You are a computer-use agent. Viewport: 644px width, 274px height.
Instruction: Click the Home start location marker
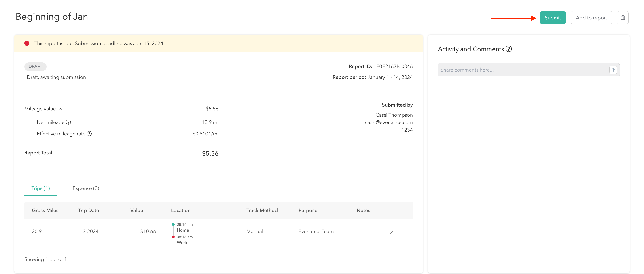point(173,224)
